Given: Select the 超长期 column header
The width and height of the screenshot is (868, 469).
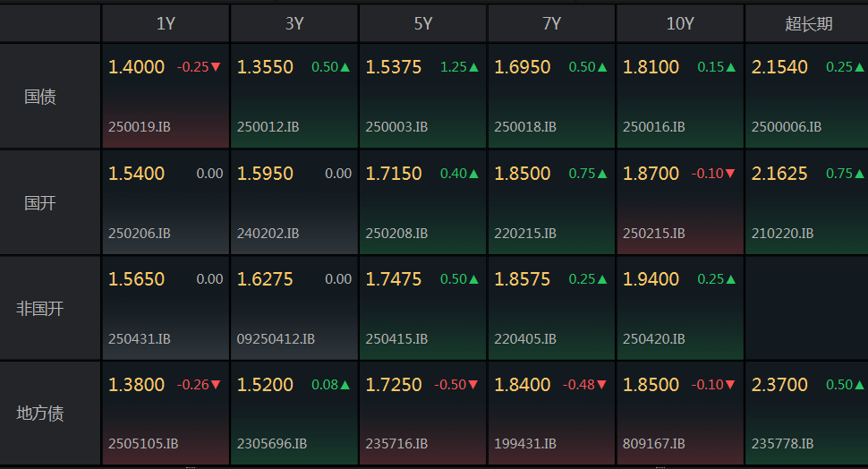Looking at the screenshot, I should tap(808, 24).
